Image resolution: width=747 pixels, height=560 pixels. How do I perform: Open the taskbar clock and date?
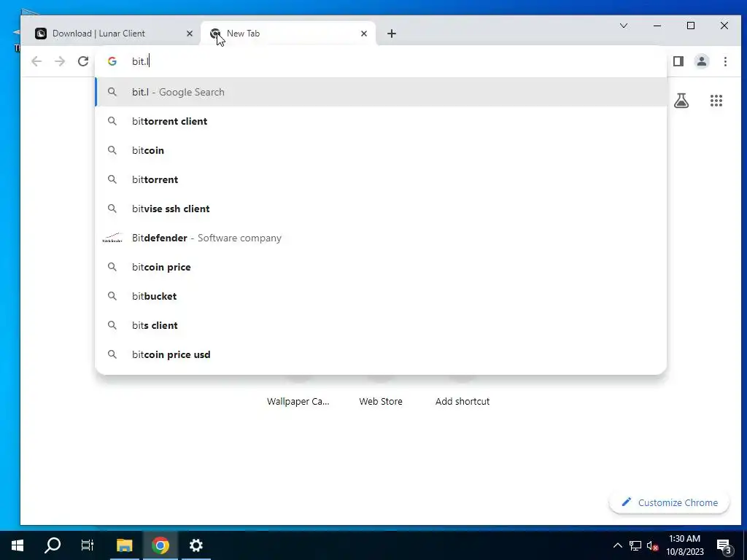685,545
